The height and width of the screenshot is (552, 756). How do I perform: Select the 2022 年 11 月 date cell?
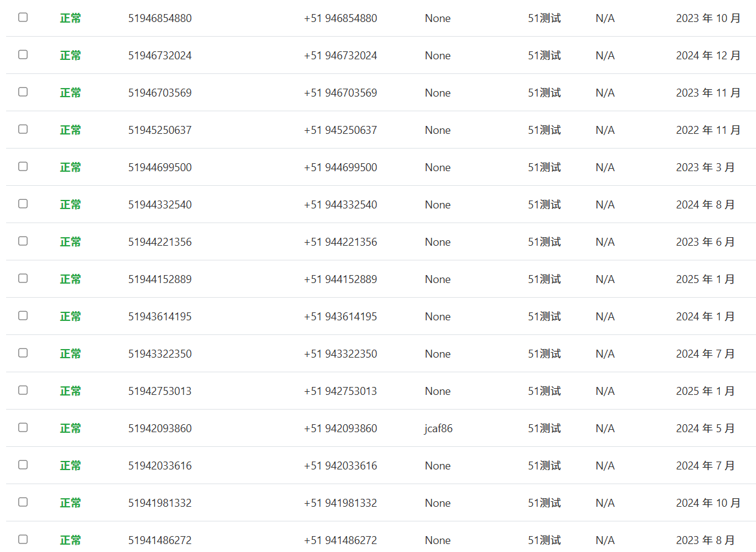pyautogui.click(x=708, y=130)
